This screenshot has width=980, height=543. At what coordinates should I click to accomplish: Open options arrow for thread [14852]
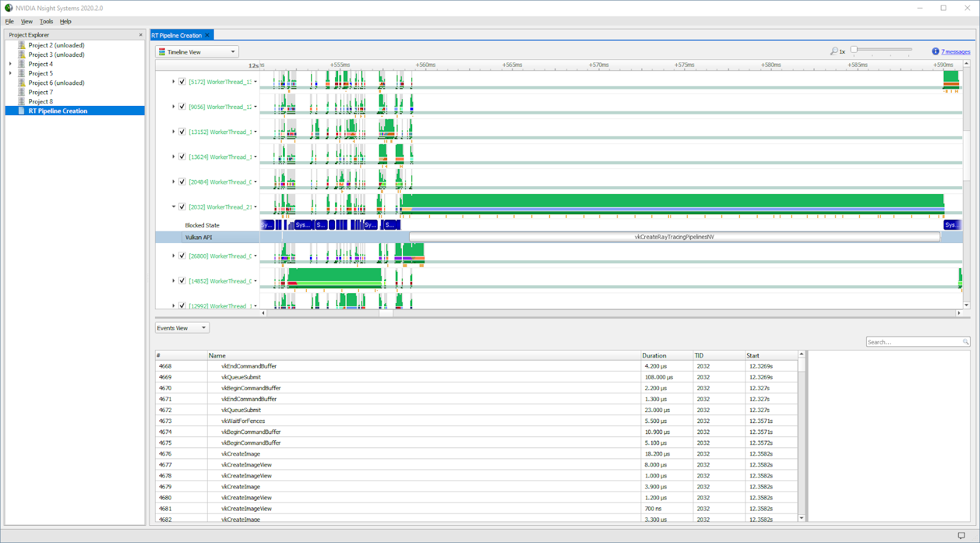(x=255, y=281)
